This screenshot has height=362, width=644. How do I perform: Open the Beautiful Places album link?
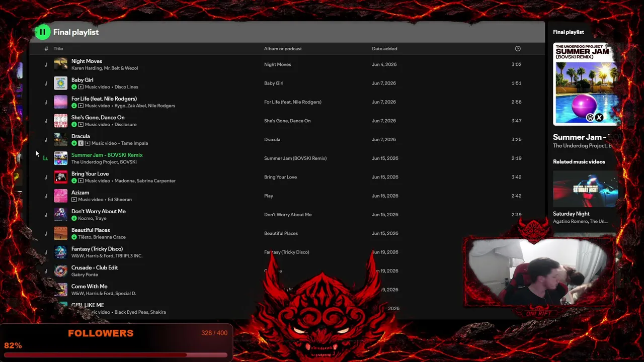(x=281, y=233)
